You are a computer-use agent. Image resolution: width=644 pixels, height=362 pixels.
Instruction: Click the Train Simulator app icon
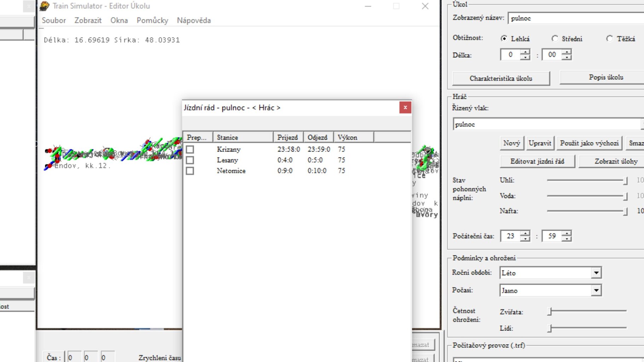pos(45,6)
